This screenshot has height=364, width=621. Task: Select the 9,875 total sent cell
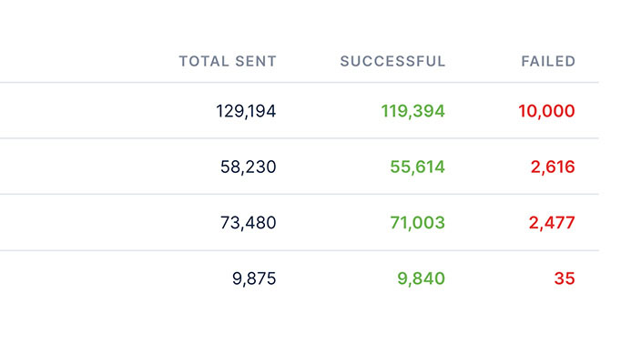click(x=254, y=278)
